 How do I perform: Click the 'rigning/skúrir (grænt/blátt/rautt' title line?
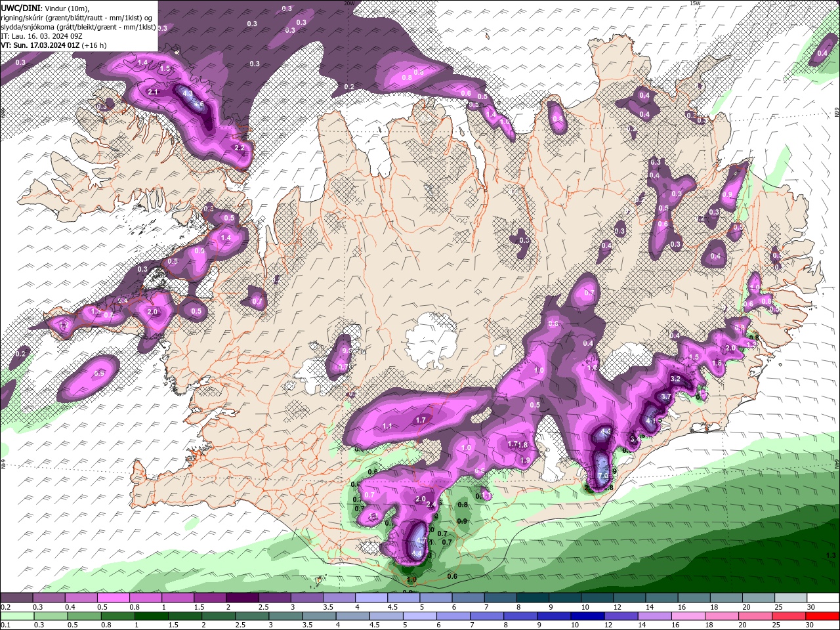[77, 18]
